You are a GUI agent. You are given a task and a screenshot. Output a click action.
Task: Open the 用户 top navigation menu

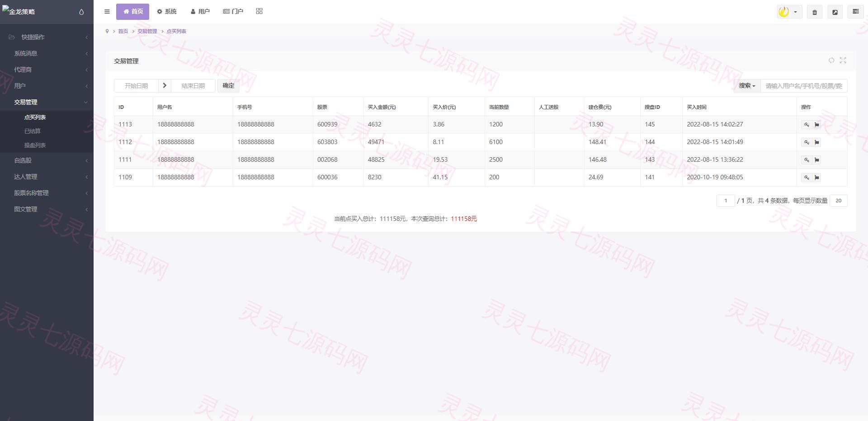tap(200, 12)
